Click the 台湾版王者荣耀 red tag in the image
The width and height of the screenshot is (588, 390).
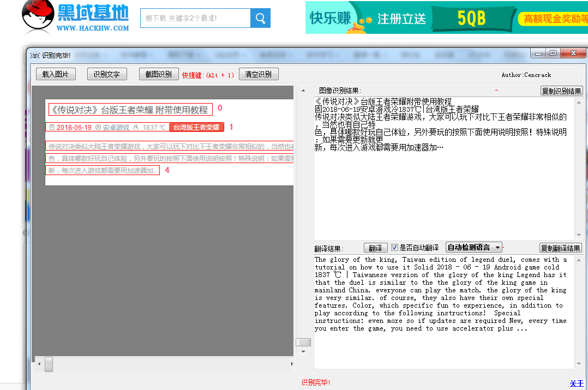196,128
